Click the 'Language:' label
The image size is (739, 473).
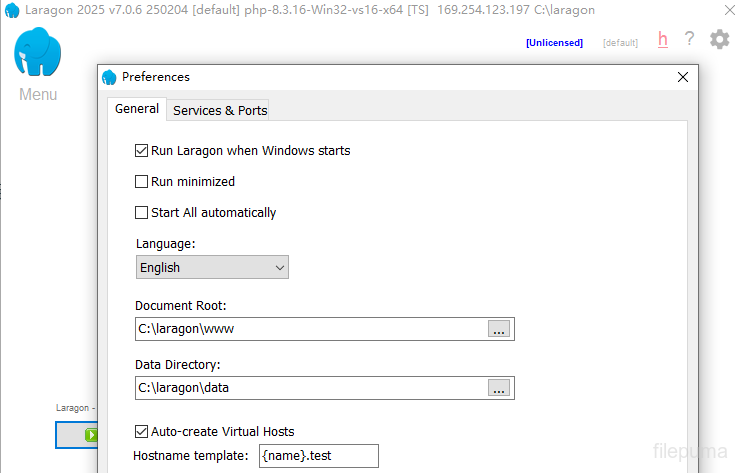click(x=165, y=244)
